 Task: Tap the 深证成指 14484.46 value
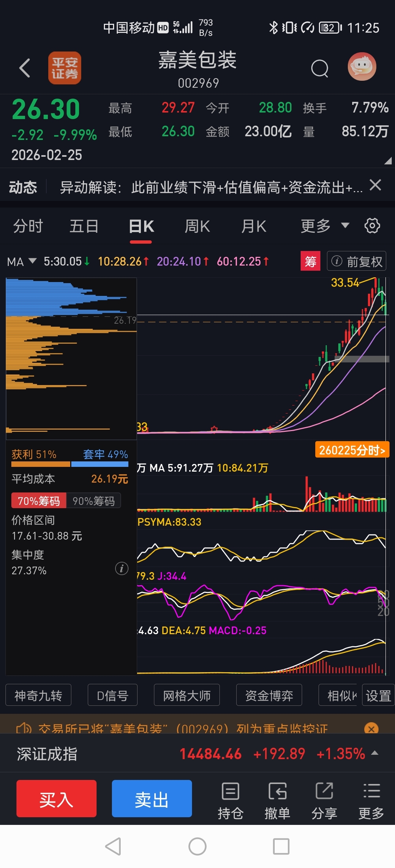coord(211,754)
